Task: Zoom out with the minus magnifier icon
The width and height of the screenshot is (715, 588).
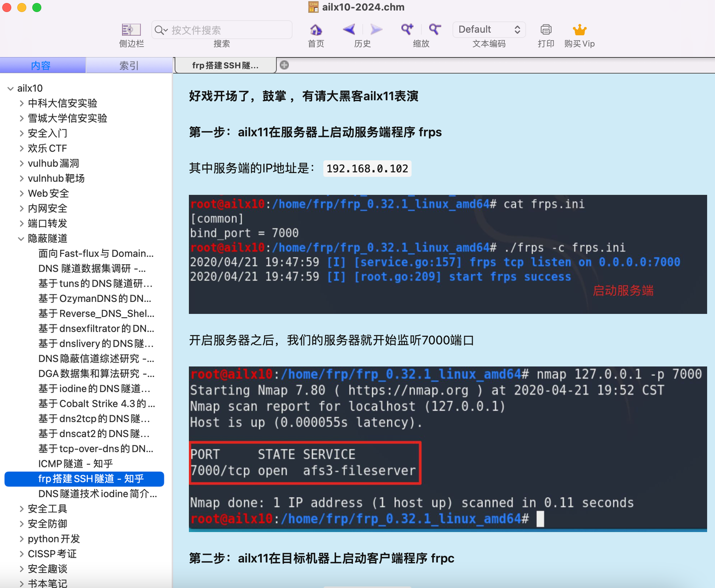Action: pyautogui.click(x=434, y=30)
